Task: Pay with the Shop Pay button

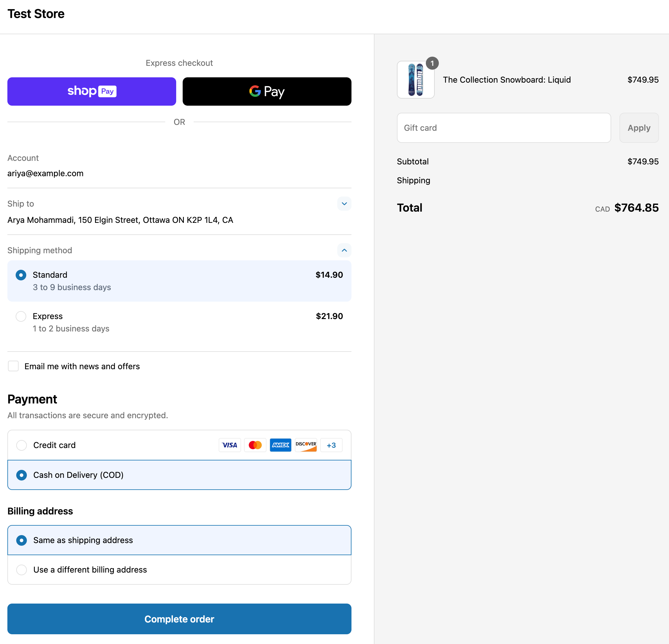Action: tap(91, 91)
